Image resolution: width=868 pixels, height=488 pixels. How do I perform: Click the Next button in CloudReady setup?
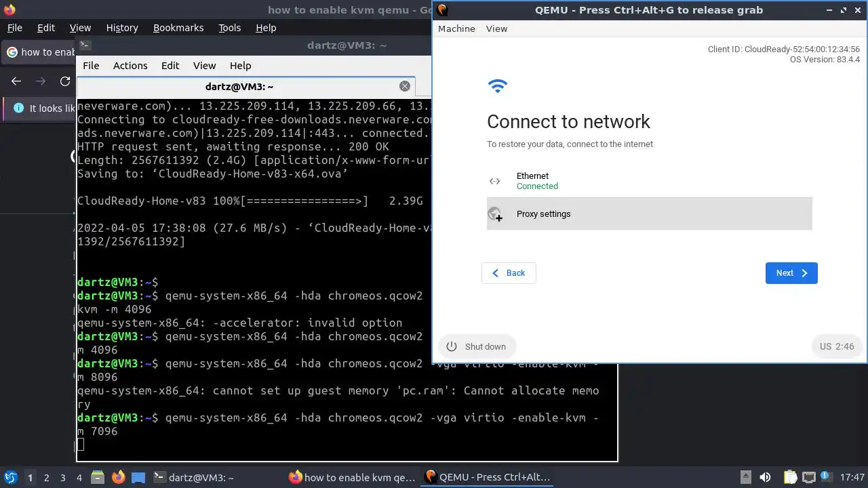(791, 273)
